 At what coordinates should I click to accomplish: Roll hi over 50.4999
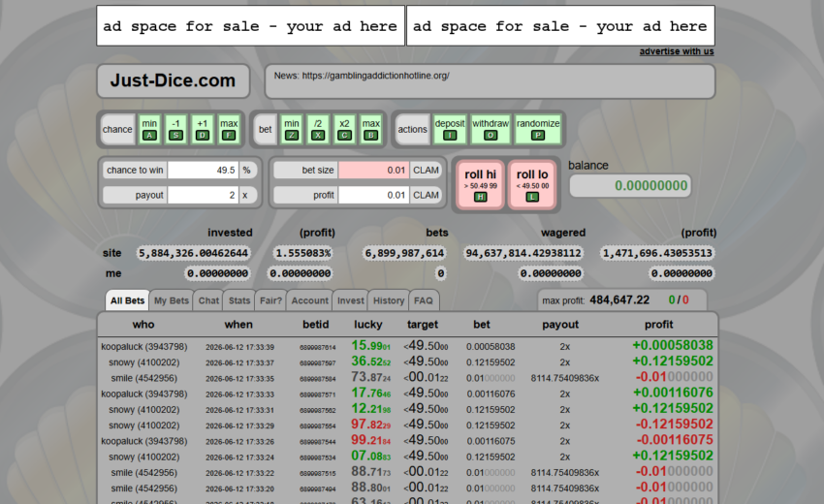click(480, 185)
